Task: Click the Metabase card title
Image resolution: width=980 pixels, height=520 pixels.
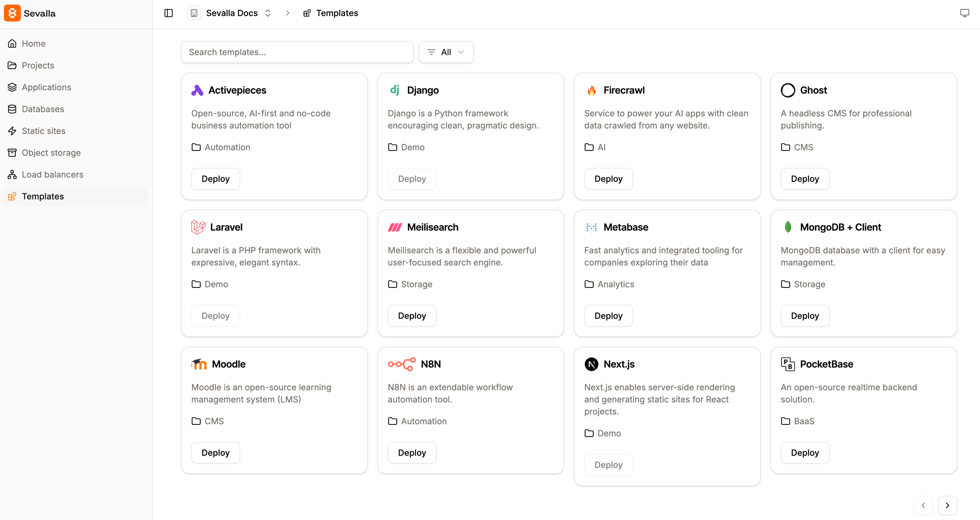Action: (626, 227)
